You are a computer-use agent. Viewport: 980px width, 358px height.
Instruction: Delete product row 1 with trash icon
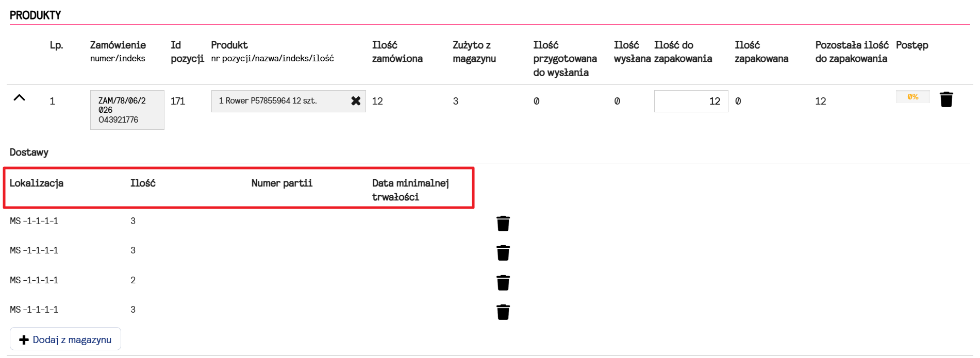946,99
